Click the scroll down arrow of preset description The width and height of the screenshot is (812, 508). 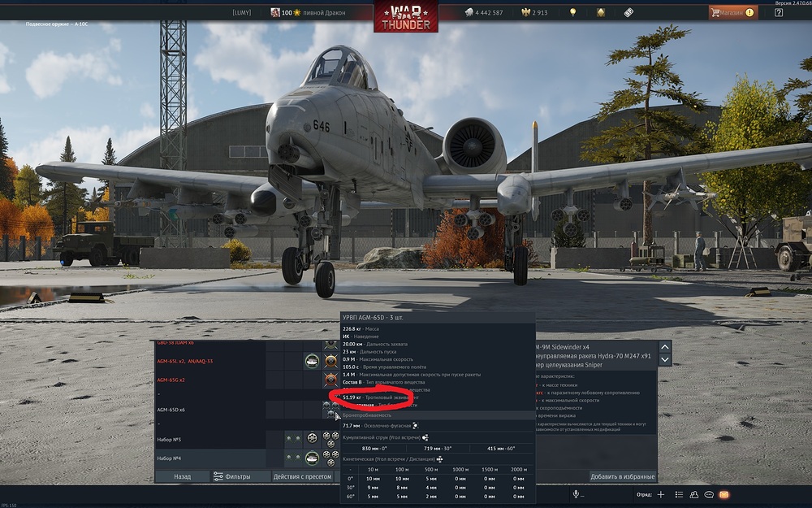(x=665, y=359)
